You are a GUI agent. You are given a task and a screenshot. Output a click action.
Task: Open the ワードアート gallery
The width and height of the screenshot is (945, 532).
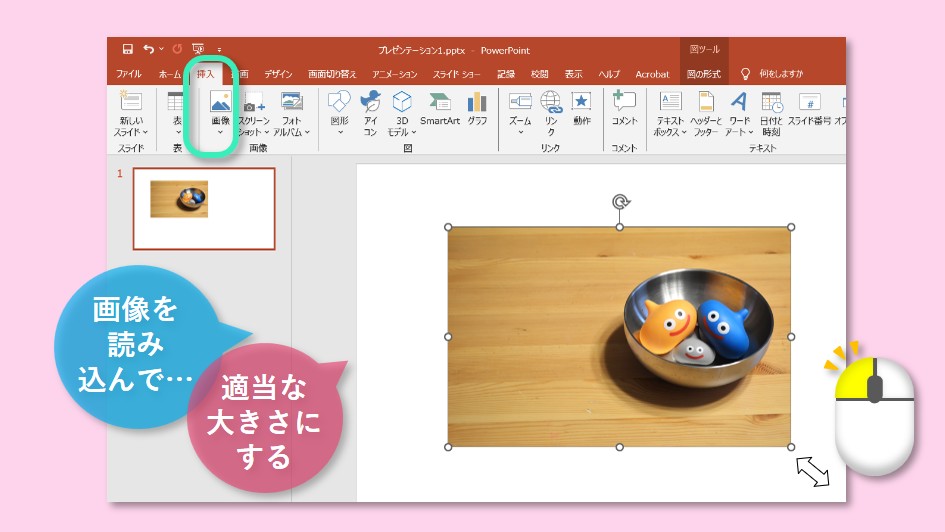tap(739, 114)
